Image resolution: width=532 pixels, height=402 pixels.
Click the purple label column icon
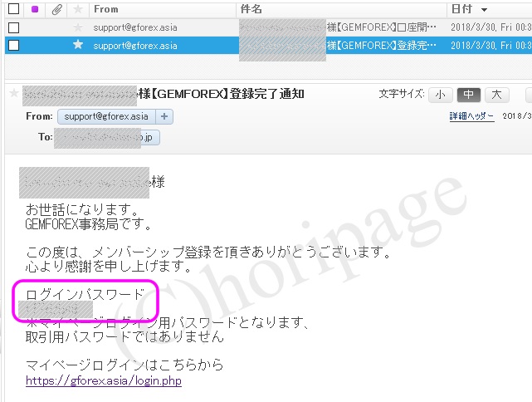[x=35, y=9]
